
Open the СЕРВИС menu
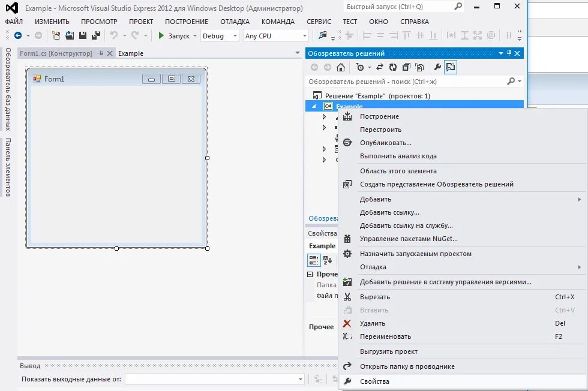coord(319,22)
